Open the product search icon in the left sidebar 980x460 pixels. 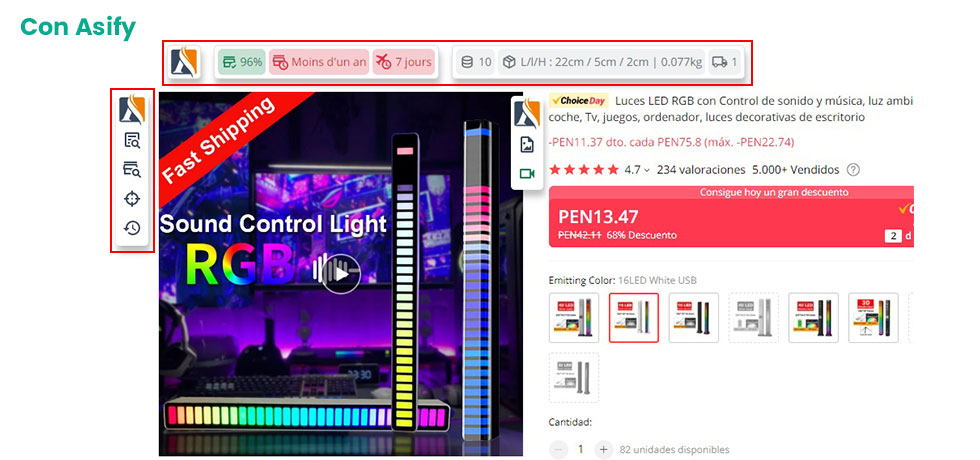point(132,141)
